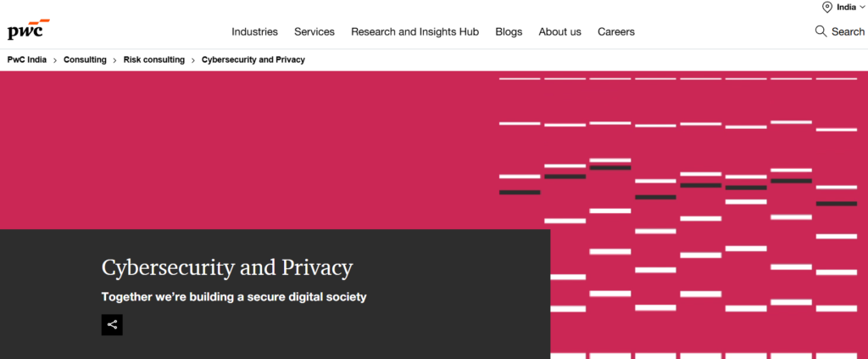
Task: Open the Services menu
Action: [314, 31]
